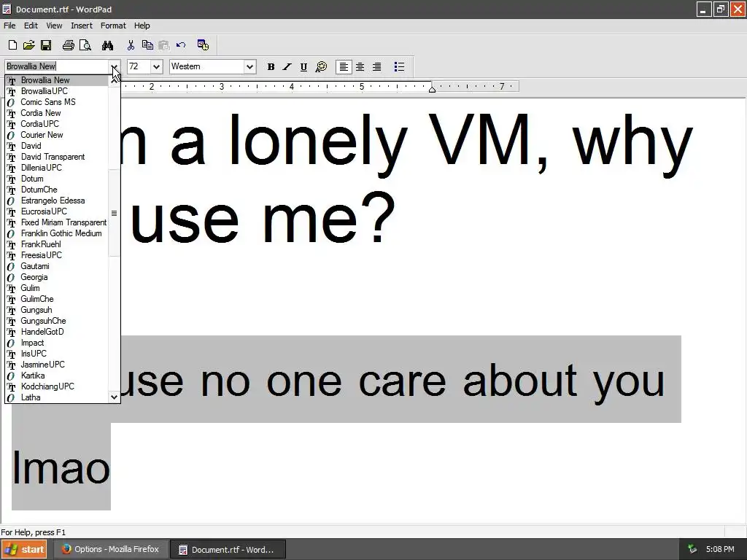
Task: Click the New document icon
Action: point(12,45)
